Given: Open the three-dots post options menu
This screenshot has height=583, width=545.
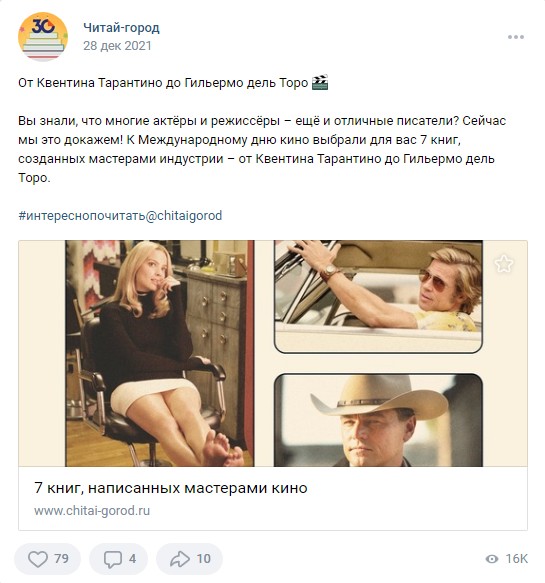Looking at the screenshot, I should [x=516, y=37].
